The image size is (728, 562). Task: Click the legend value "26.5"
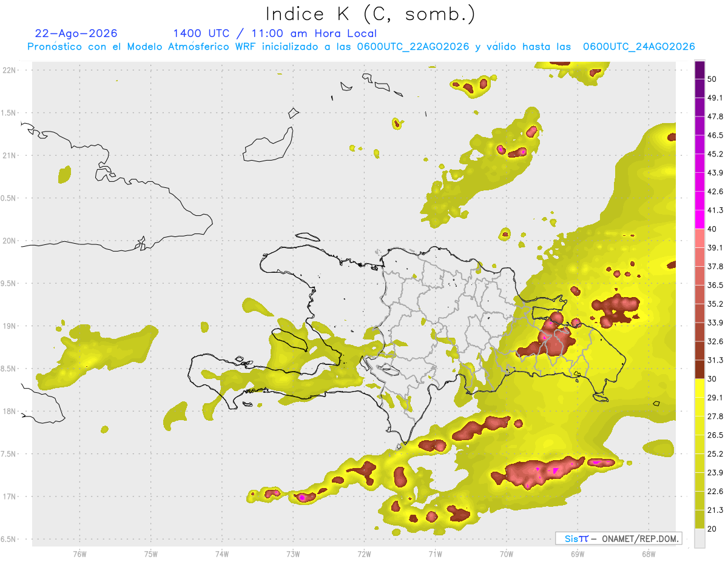pyautogui.click(x=716, y=435)
